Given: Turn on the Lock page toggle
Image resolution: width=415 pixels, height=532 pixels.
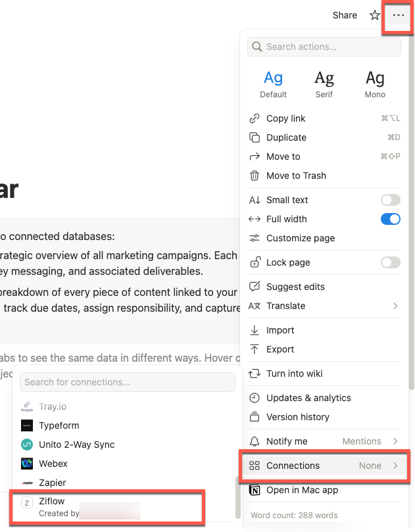Looking at the screenshot, I should click(390, 262).
